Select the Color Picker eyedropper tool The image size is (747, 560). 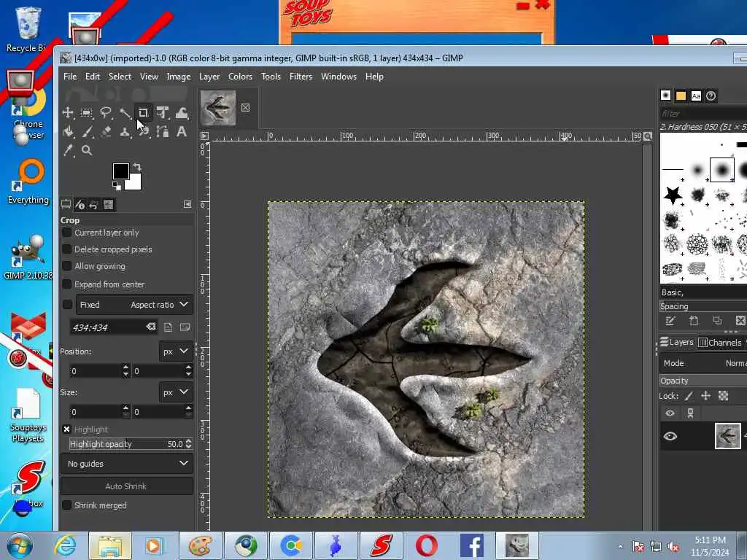(x=68, y=150)
